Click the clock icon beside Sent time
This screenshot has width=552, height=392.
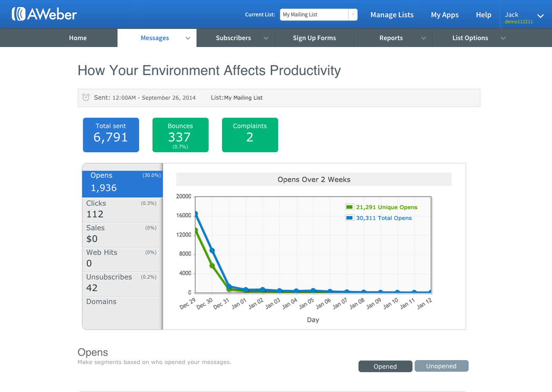86,97
